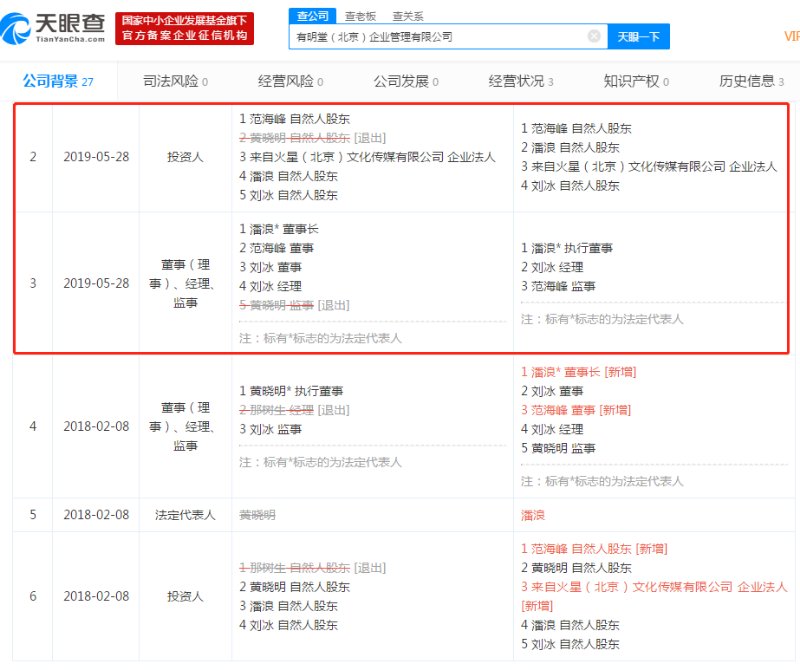Clear the search box with the X icon

594,36
